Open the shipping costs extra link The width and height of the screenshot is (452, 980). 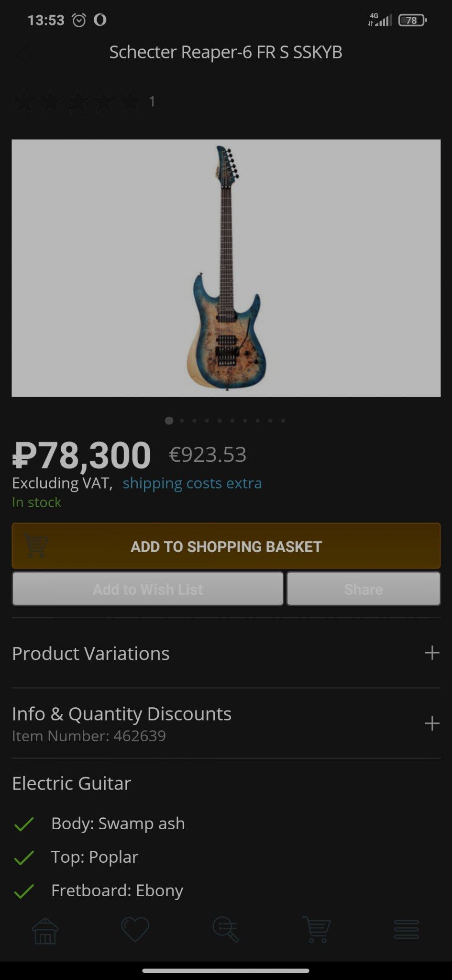tap(192, 483)
